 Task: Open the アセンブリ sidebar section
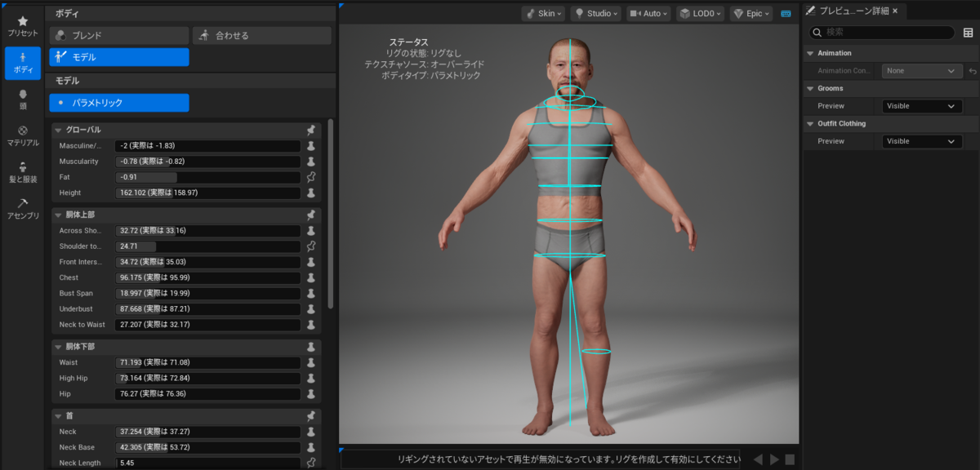[22, 209]
